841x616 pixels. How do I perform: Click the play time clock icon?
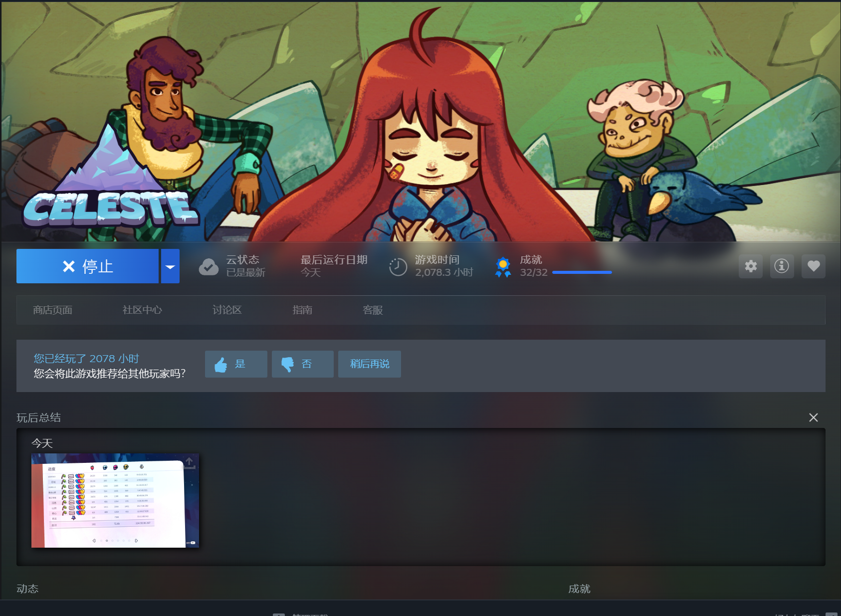click(x=398, y=267)
